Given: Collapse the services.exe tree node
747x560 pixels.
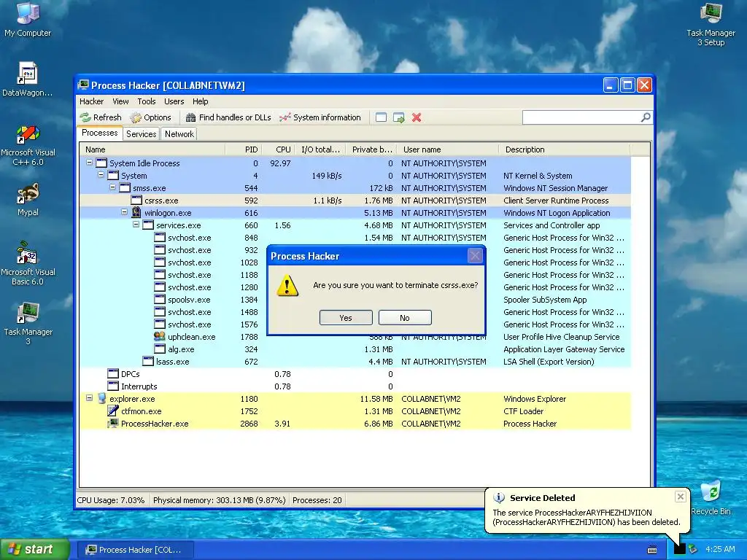Looking at the screenshot, I should click(136, 225).
